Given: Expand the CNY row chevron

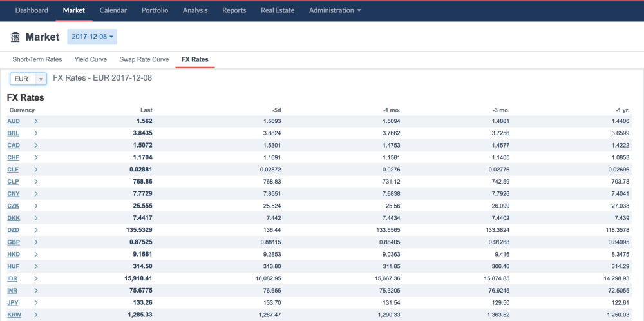Looking at the screenshot, I should pos(36,193).
